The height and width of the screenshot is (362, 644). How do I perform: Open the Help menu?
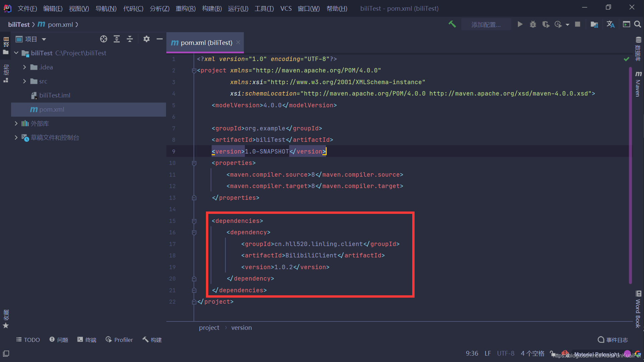(x=337, y=8)
